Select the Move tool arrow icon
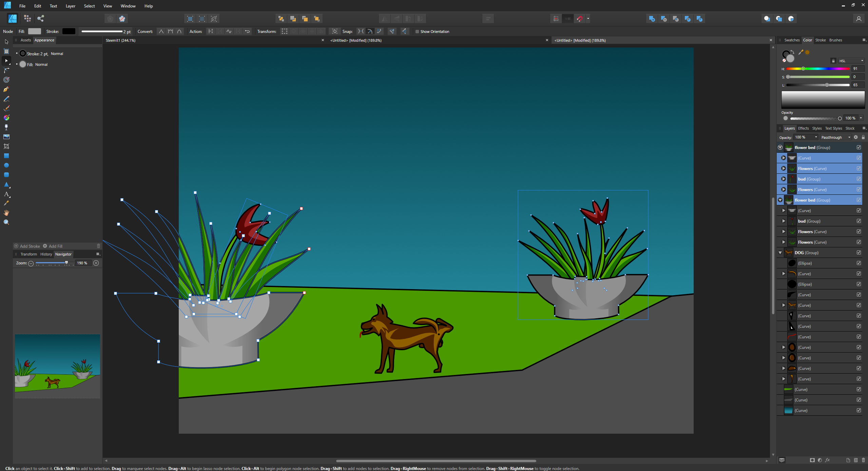Image resolution: width=868 pixels, height=471 pixels. pos(6,42)
